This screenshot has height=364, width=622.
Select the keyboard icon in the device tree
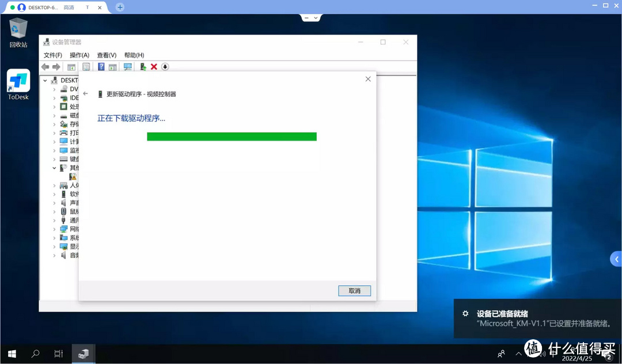point(63,158)
